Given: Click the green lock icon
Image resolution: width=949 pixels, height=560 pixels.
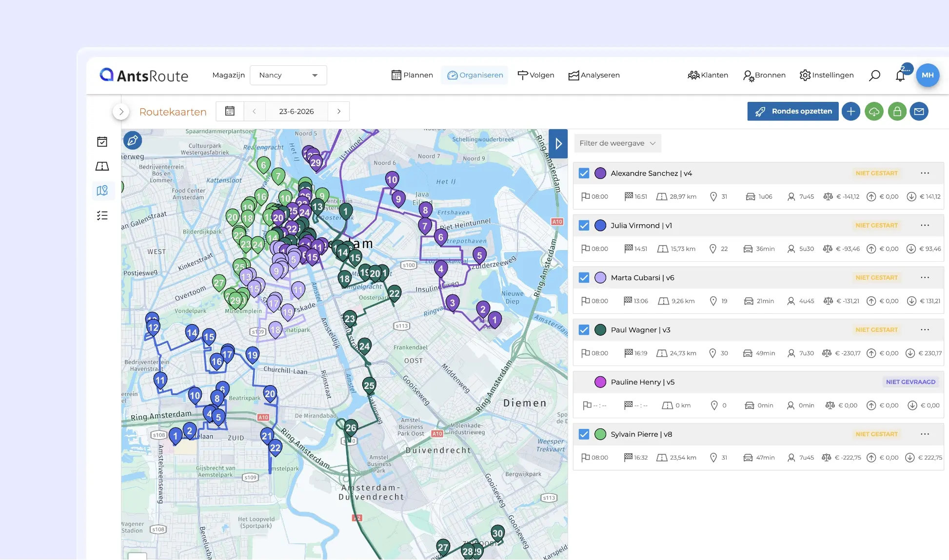Looking at the screenshot, I should click(897, 111).
